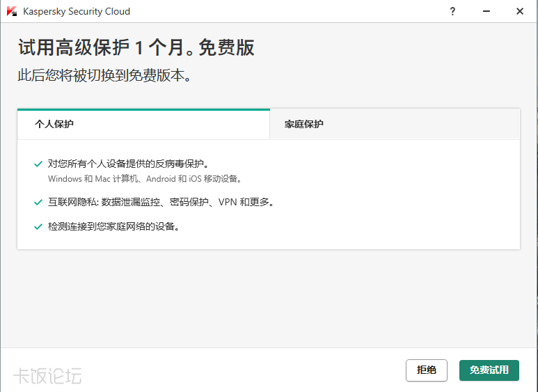Close the Kaspersky Security Cloud window

point(520,11)
